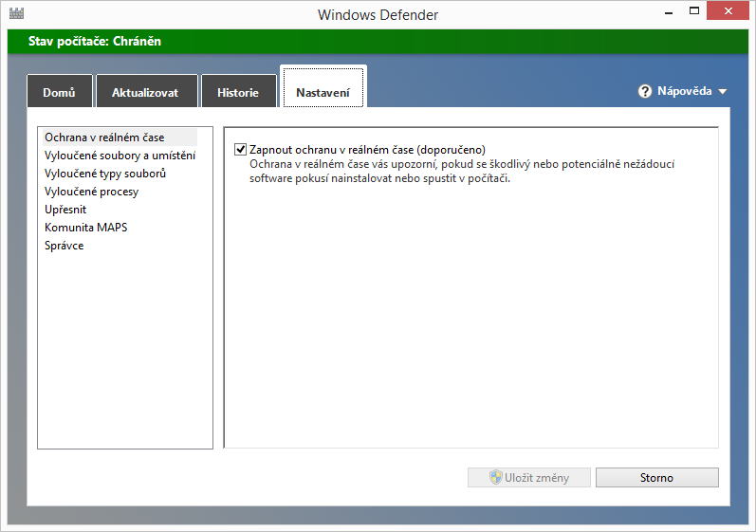
Task: Maximize the Windows Defender window
Action: coord(694,11)
